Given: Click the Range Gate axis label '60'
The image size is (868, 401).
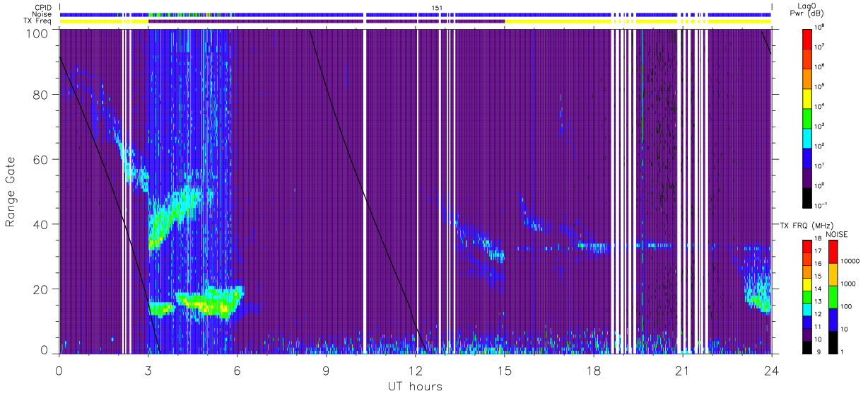Looking at the screenshot, I should [x=42, y=160].
